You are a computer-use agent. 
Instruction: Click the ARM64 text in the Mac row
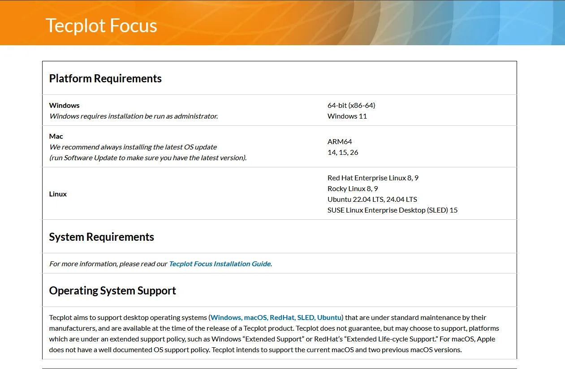click(x=340, y=141)
